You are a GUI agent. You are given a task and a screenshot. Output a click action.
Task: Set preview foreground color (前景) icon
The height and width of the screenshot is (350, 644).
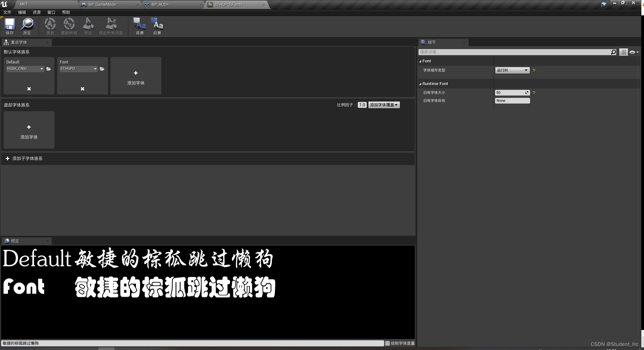click(157, 26)
